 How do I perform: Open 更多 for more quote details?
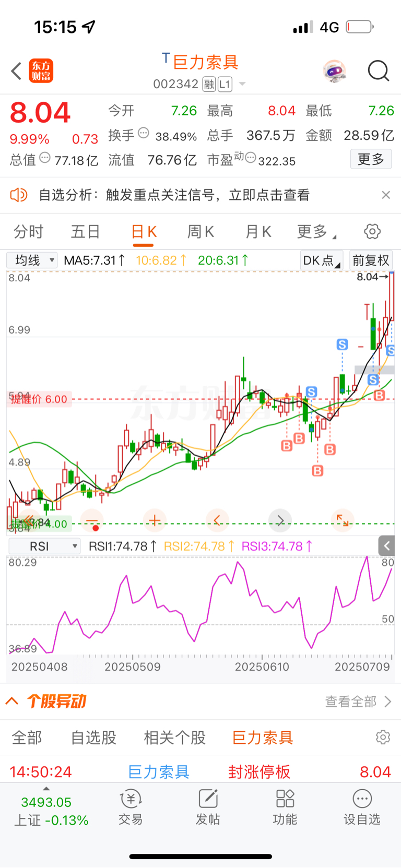click(371, 159)
